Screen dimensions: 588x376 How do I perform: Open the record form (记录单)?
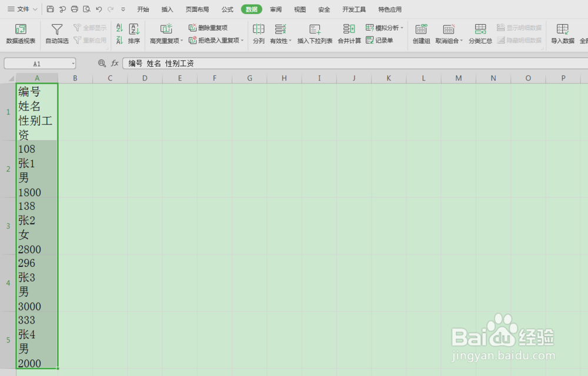point(379,40)
